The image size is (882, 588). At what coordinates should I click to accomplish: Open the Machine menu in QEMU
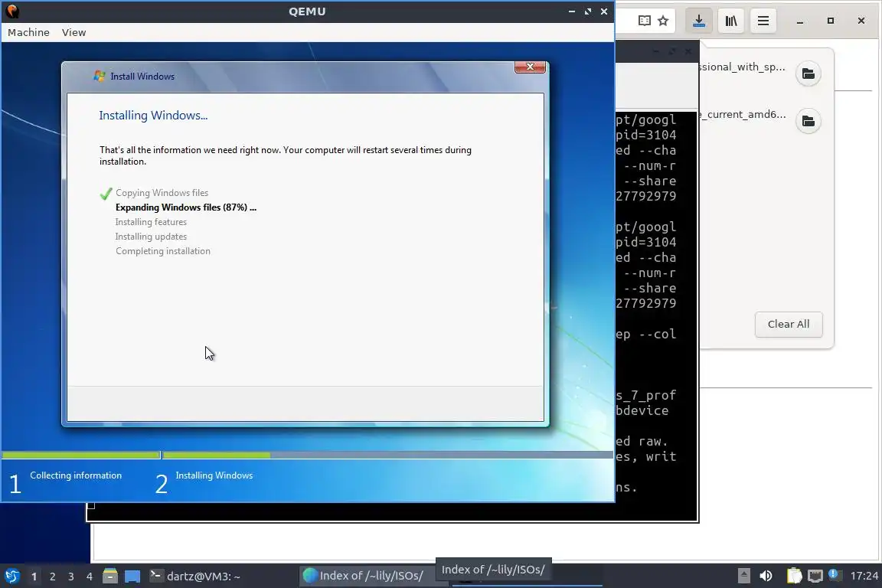[x=28, y=33]
